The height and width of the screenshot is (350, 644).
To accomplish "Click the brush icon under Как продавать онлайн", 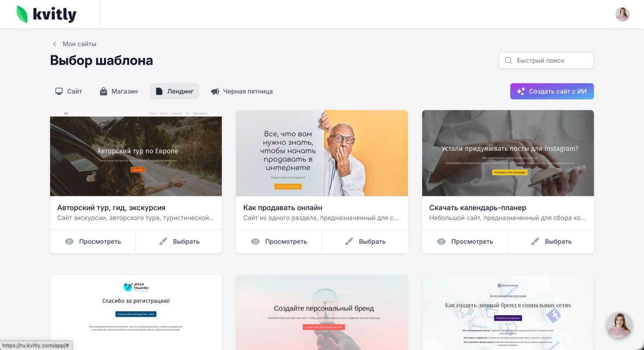I will [349, 241].
